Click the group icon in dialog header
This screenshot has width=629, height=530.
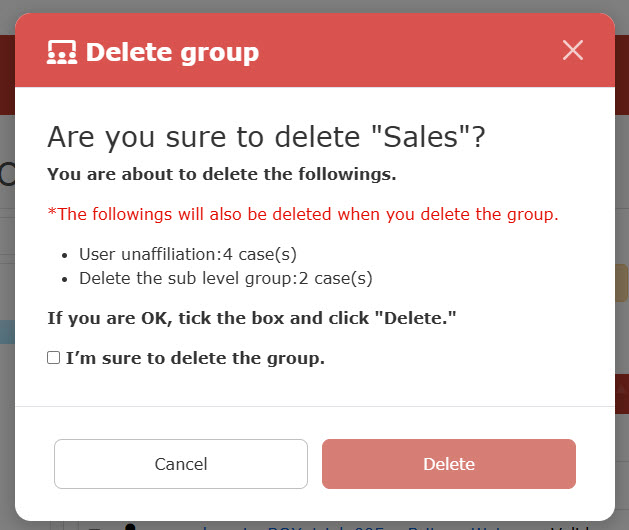tap(62, 52)
